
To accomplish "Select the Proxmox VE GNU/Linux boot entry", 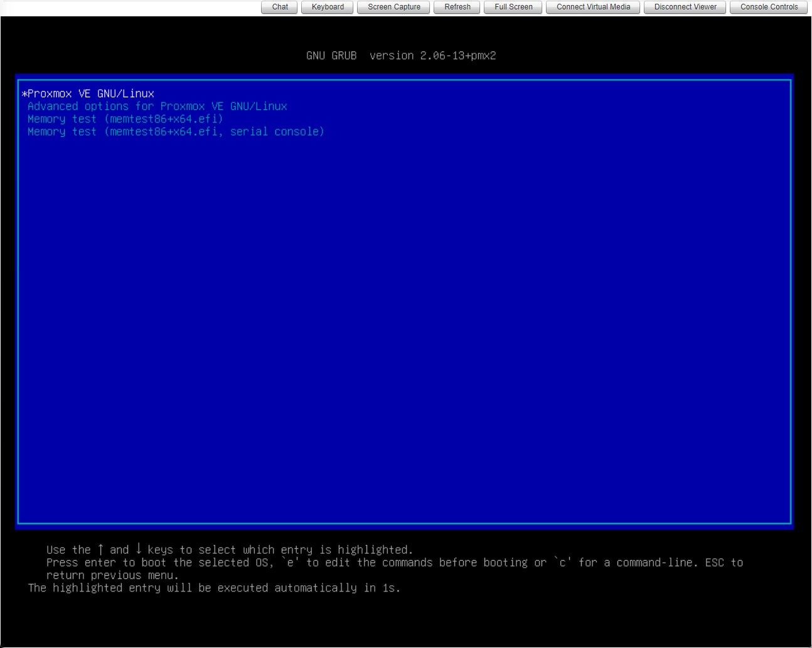I will [91, 94].
